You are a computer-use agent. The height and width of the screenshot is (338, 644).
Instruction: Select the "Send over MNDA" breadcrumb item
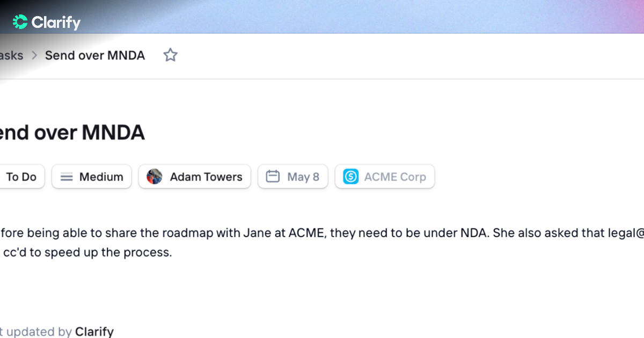pyautogui.click(x=95, y=55)
